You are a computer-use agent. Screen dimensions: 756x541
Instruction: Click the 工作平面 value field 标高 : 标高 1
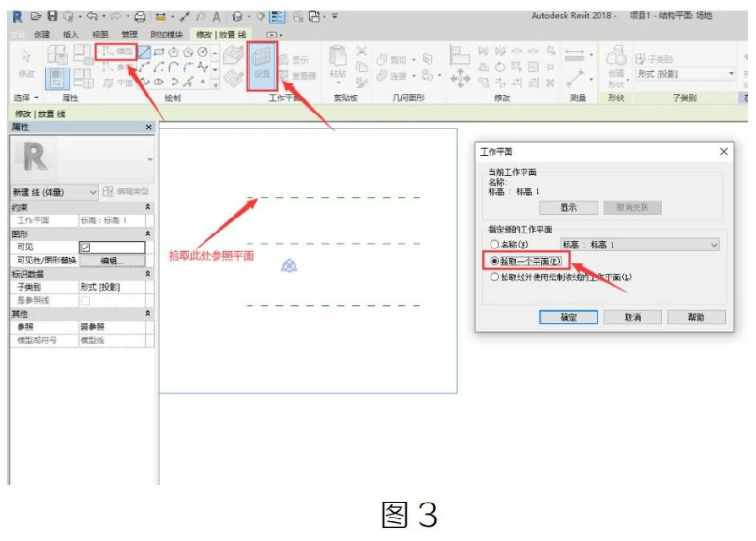pyautogui.click(x=112, y=220)
